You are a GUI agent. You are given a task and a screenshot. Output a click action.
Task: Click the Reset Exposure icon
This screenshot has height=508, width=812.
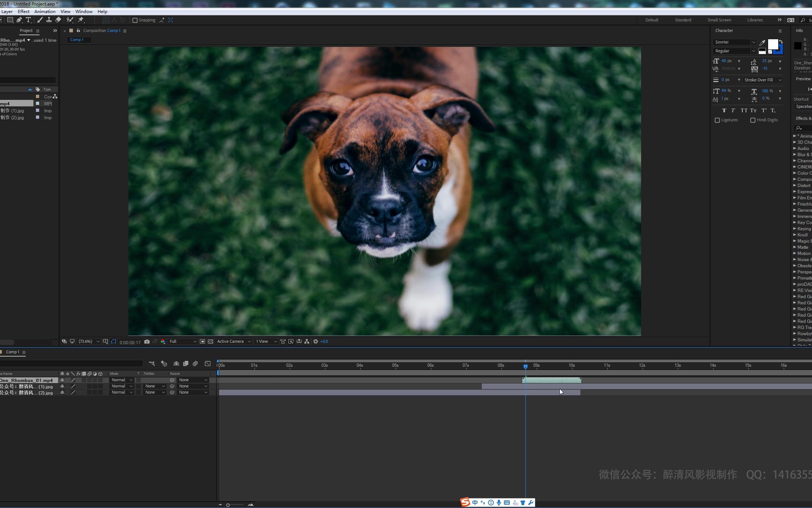pos(316,342)
